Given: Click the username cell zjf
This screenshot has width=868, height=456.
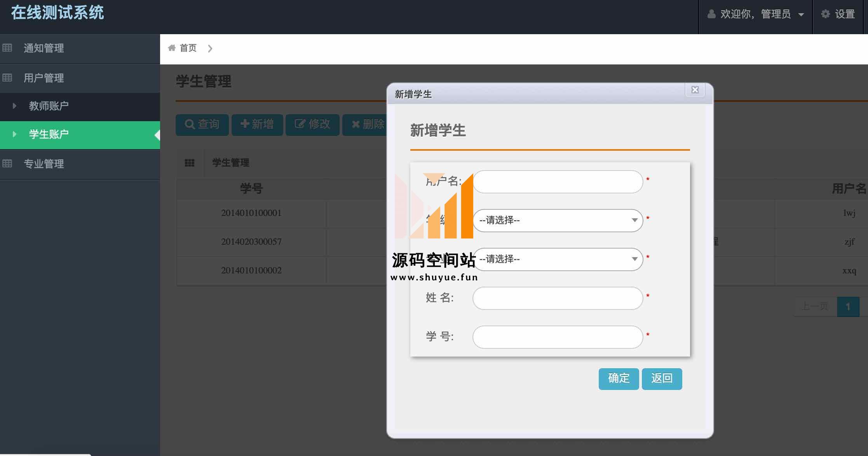Looking at the screenshot, I should pyautogui.click(x=849, y=242).
